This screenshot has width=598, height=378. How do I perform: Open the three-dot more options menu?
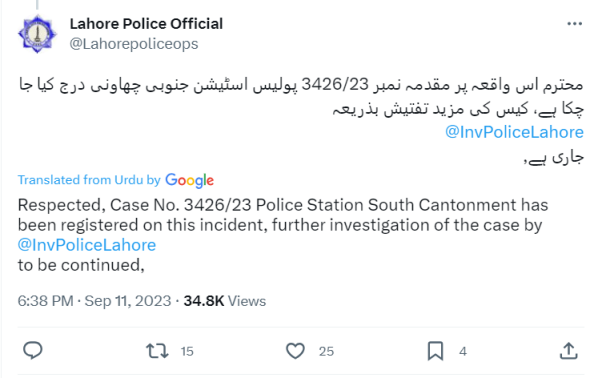[x=574, y=24]
